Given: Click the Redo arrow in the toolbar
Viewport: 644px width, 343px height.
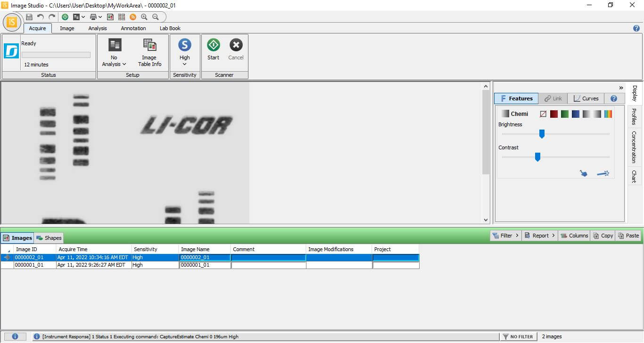Looking at the screenshot, I should click(52, 17).
